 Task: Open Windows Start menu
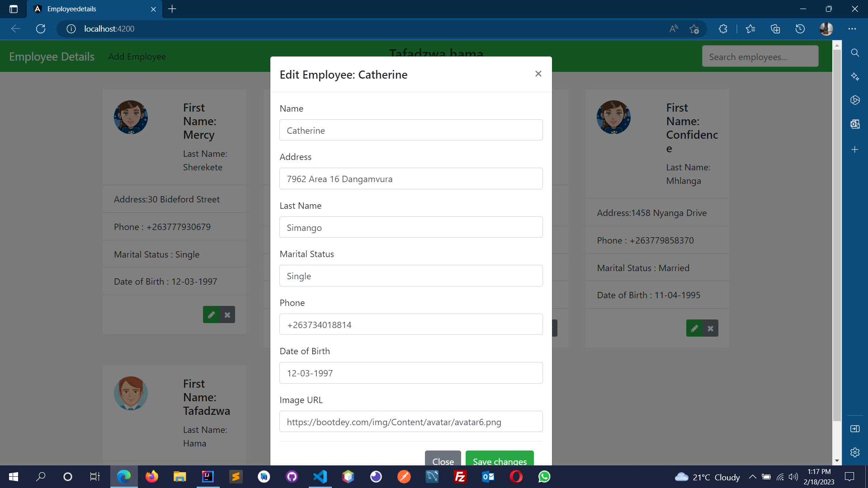(x=14, y=477)
